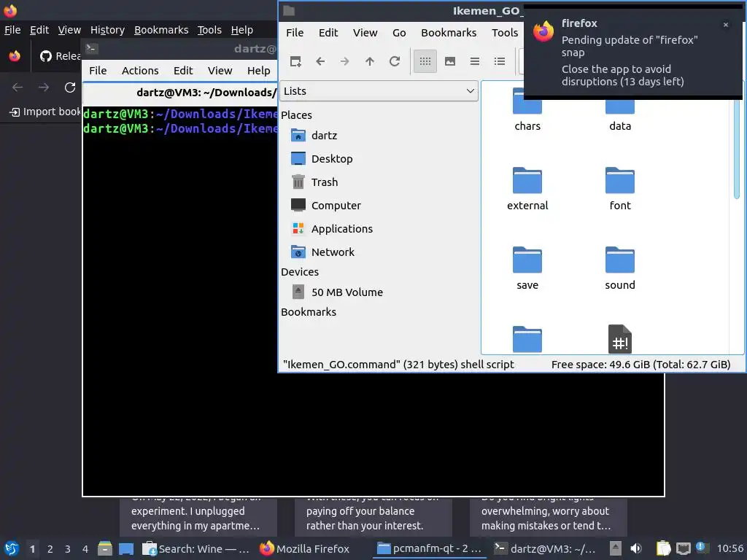Close the firefox snap notification

click(726, 25)
